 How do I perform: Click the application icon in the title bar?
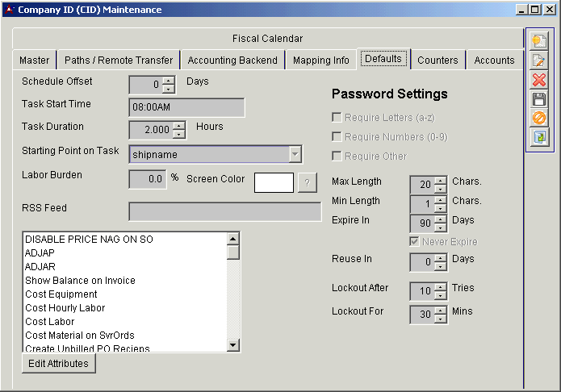point(9,10)
